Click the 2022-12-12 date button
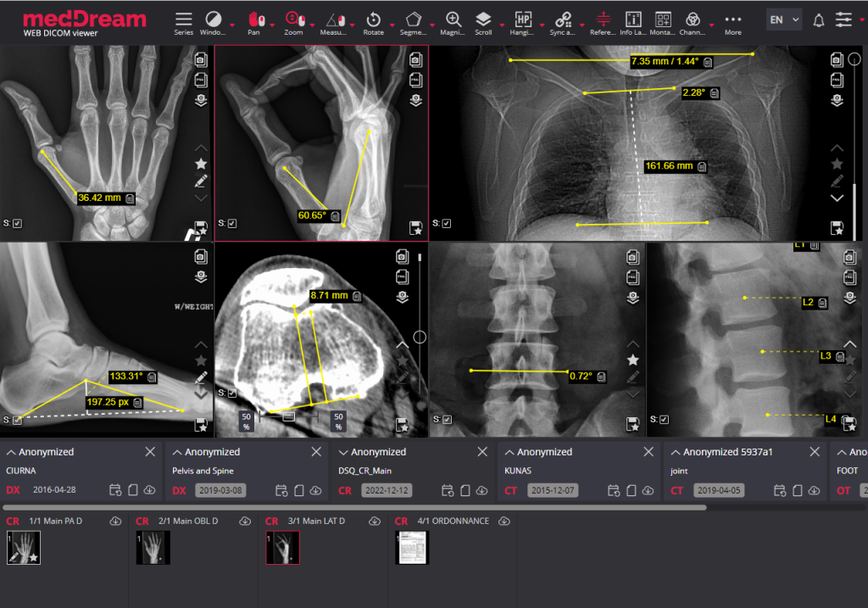The image size is (868, 608). [387, 491]
